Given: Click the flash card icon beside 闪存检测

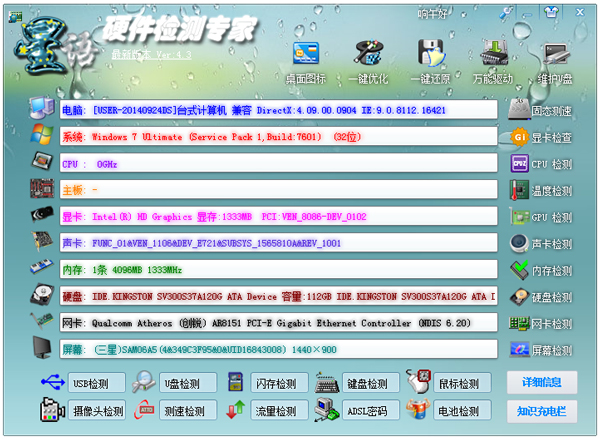Looking at the screenshot, I should 235,382.
